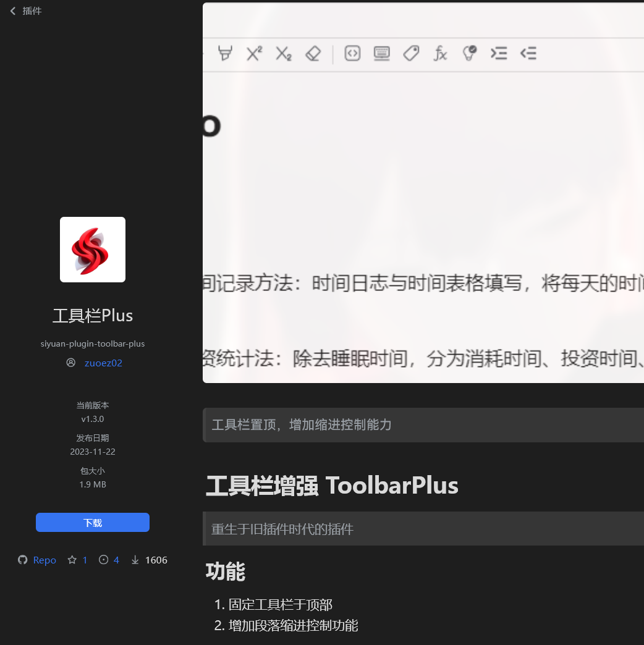Click the package name siyuan-plugin-toolbar-plus
644x645 pixels.
pyautogui.click(x=93, y=344)
